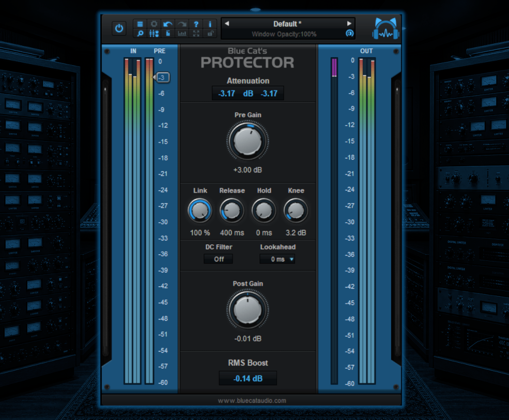Screen dimensions: 509x420
Task: Click the levels bars icon in toolbar
Action: click(168, 33)
